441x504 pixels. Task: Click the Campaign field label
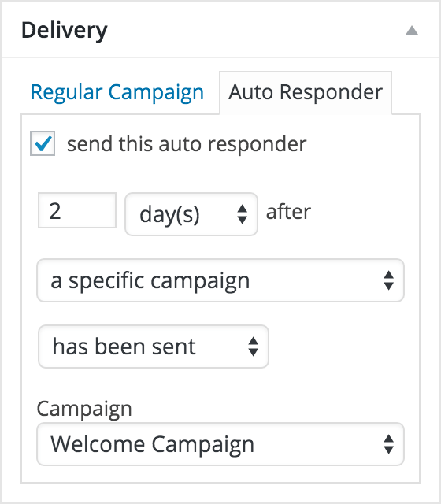coord(84,409)
